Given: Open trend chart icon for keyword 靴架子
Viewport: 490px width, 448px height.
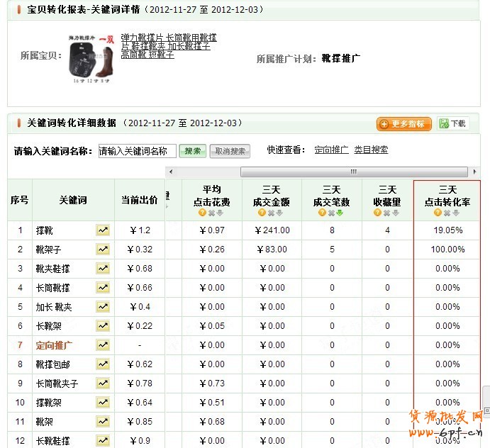Looking at the screenshot, I should click(104, 250).
